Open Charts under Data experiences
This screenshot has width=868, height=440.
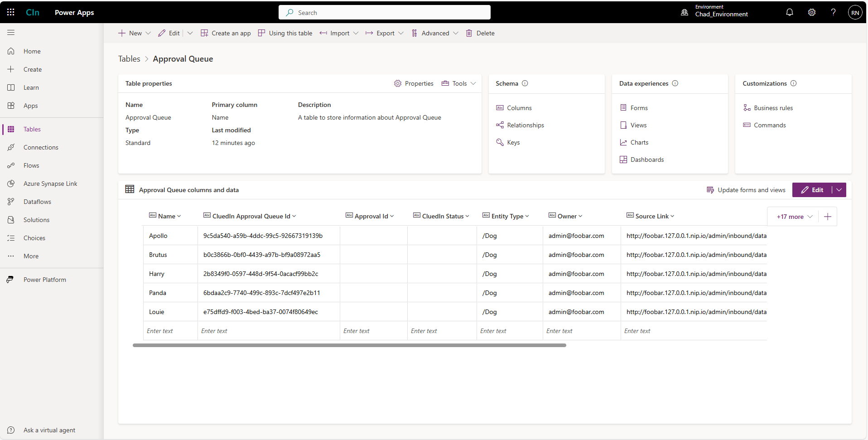[634, 142]
